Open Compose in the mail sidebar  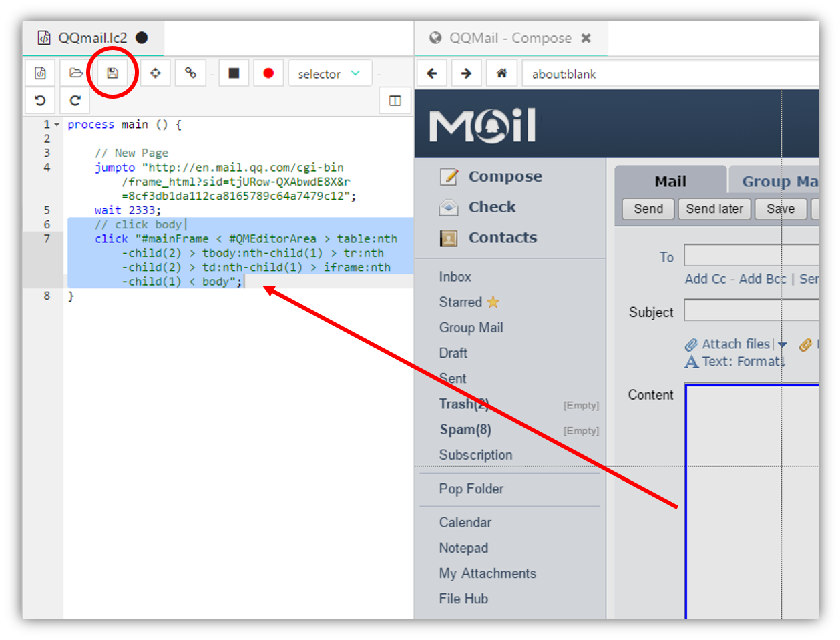coord(505,176)
